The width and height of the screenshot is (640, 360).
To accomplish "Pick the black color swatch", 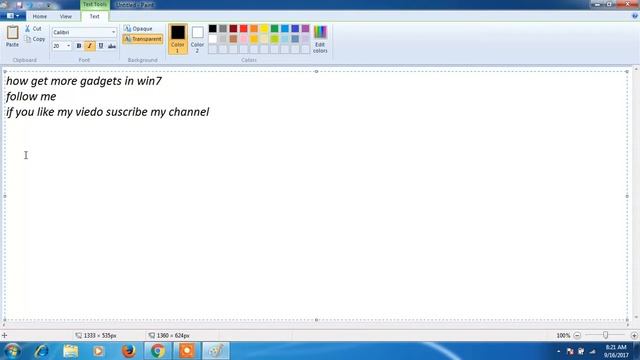I will pos(213,29).
